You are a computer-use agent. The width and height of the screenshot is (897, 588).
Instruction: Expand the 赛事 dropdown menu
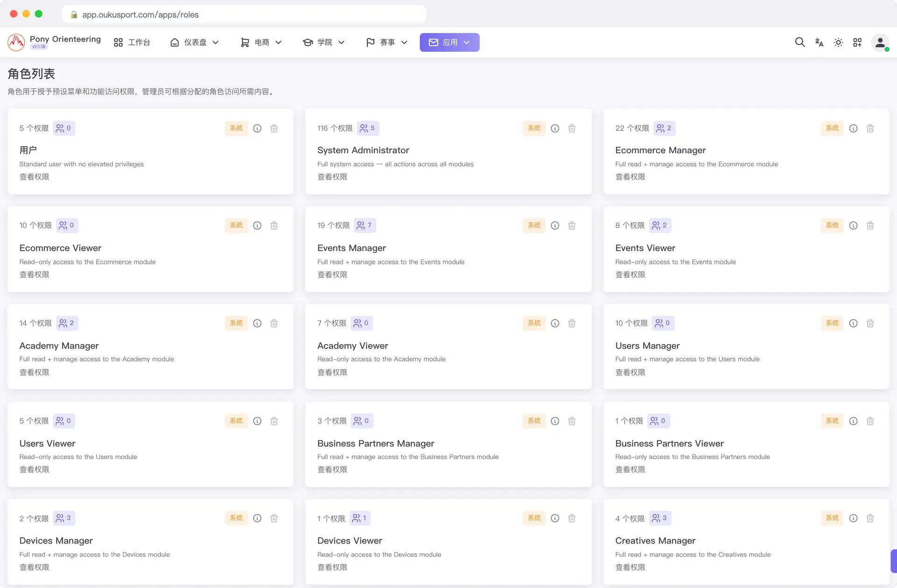pyautogui.click(x=387, y=43)
